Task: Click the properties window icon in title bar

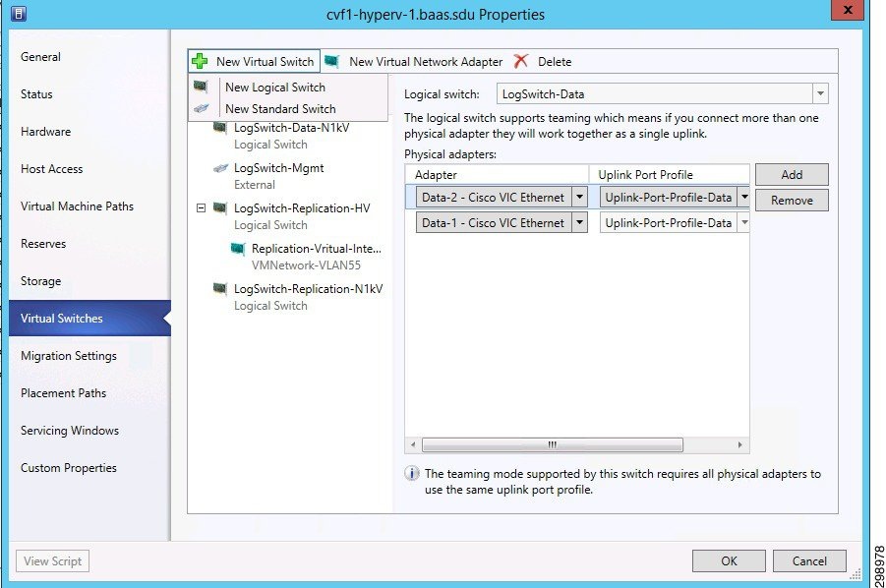Action: [x=19, y=13]
